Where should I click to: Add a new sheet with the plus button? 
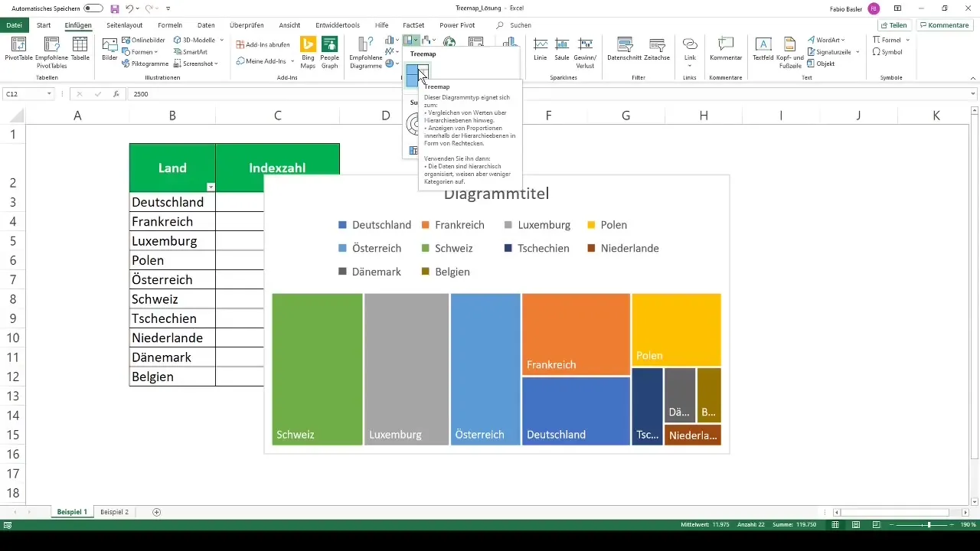pos(157,511)
